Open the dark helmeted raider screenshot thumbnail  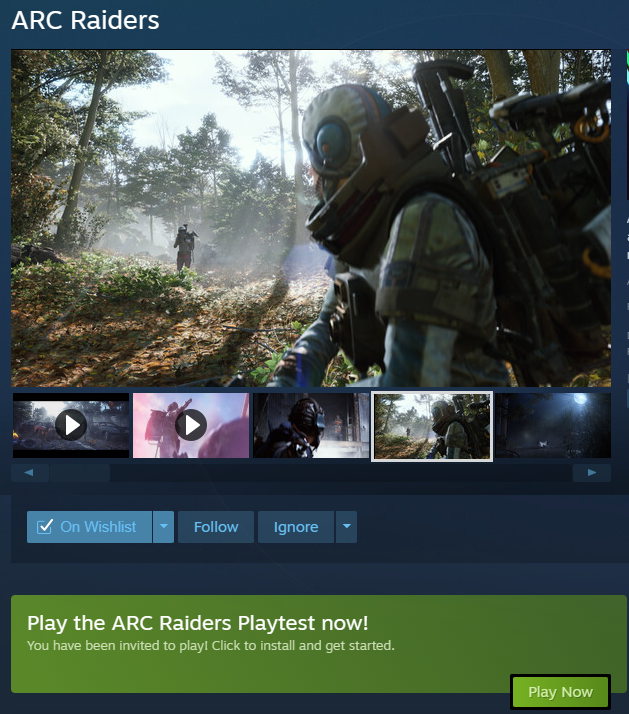[311, 425]
